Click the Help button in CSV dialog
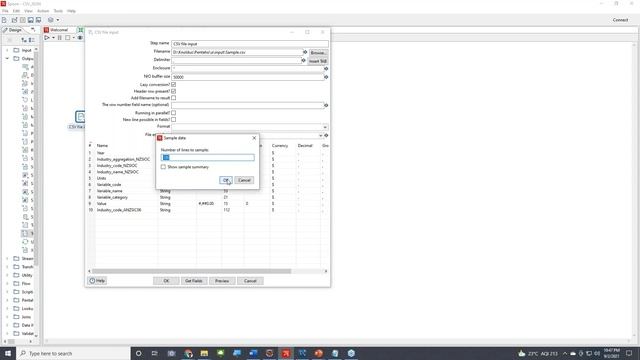640x360 pixels. [x=97, y=281]
